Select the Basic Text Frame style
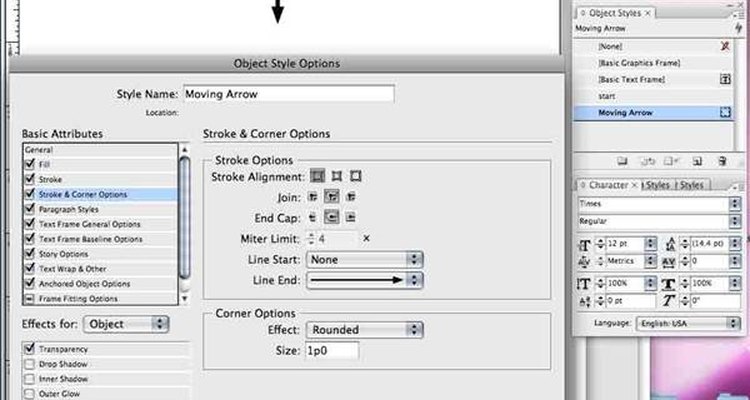The image size is (750, 400). 631,79
